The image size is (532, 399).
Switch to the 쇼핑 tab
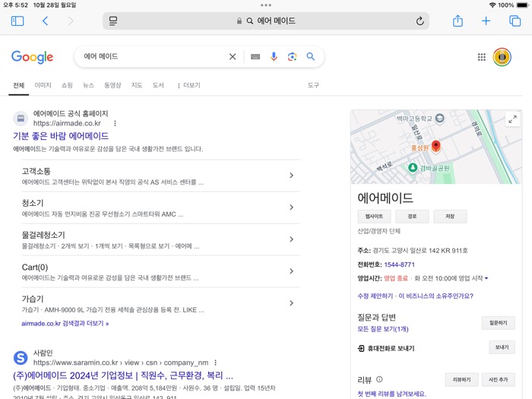click(x=67, y=85)
